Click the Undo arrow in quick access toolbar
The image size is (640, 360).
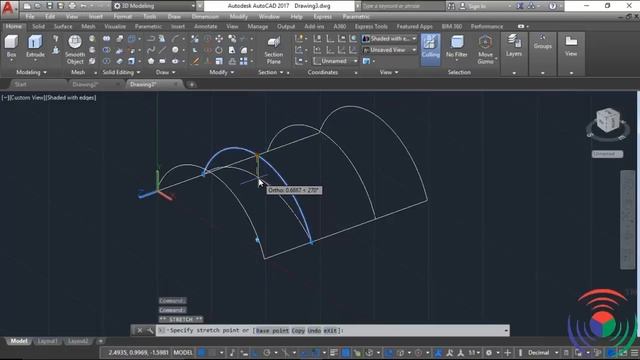coord(84,6)
